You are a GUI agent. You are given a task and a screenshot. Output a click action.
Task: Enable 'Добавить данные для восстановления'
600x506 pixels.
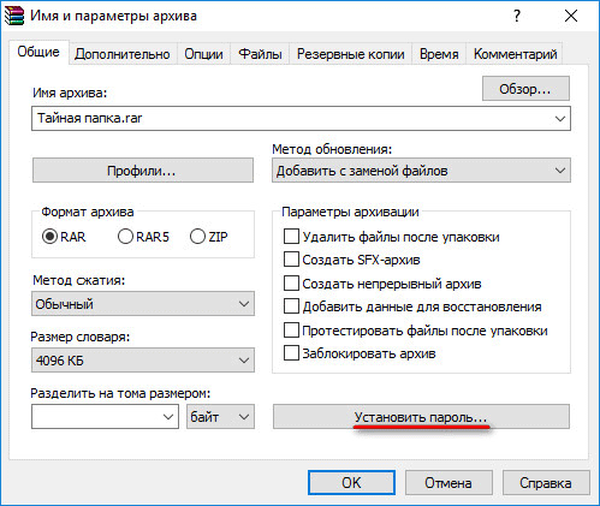292,306
